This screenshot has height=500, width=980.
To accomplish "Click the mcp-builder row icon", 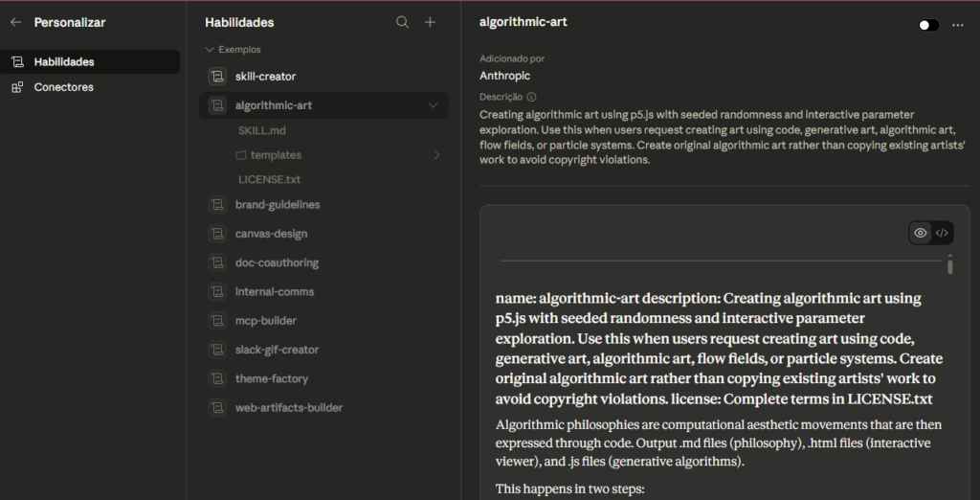I will 217,320.
